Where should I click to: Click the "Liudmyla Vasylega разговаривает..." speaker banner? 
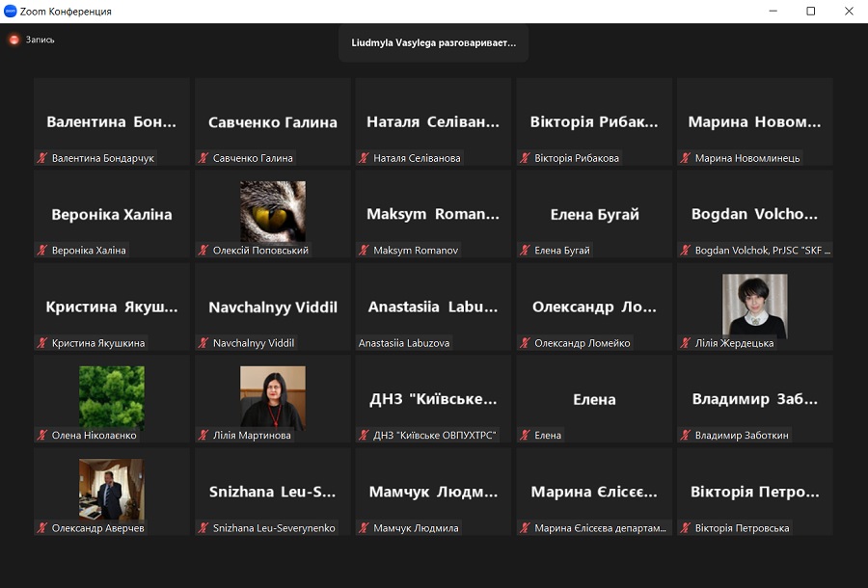433,43
